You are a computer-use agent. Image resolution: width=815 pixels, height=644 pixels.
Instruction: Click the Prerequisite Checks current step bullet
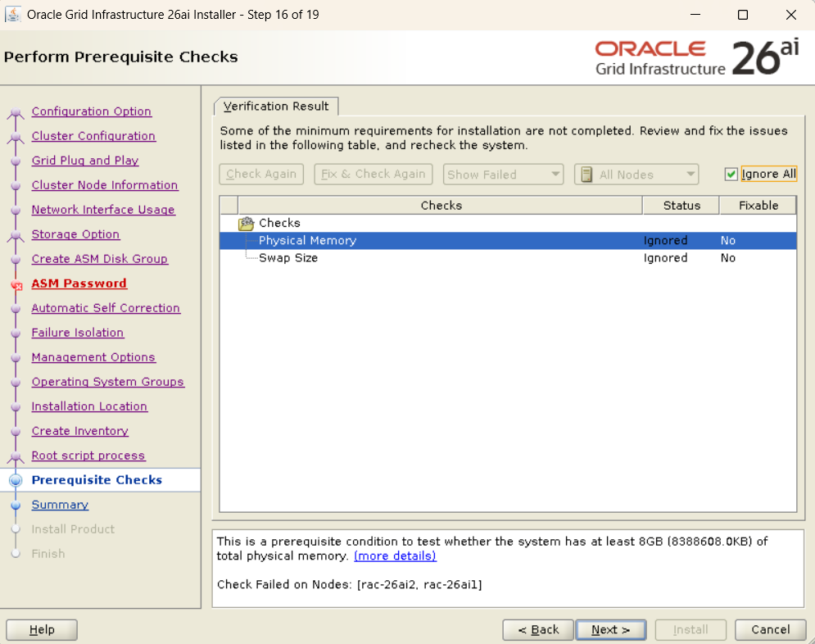click(x=16, y=481)
